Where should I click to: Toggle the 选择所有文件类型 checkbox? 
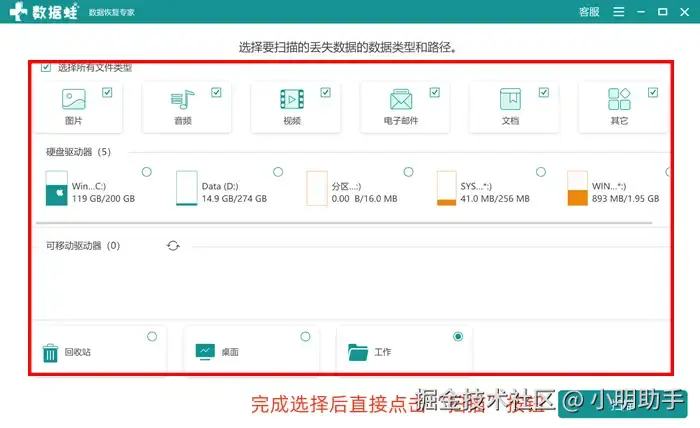(x=46, y=67)
